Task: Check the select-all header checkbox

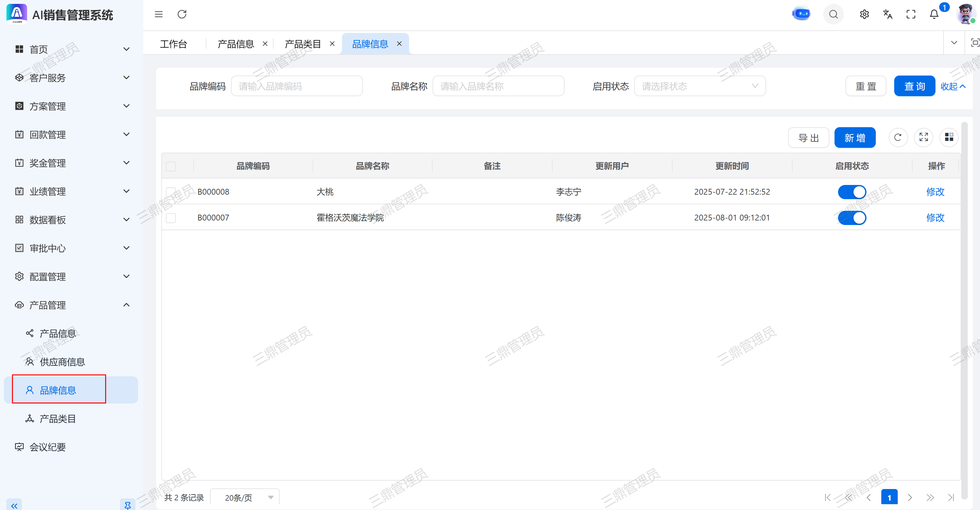Action: pos(171,166)
